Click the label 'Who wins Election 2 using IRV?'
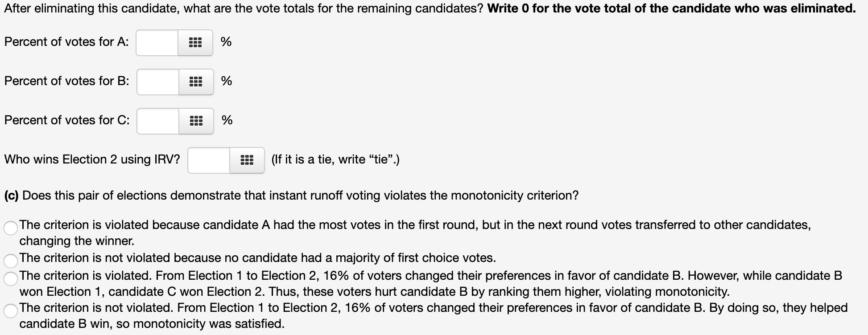The width and height of the screenshot is (868, 335). click(92, 159)
